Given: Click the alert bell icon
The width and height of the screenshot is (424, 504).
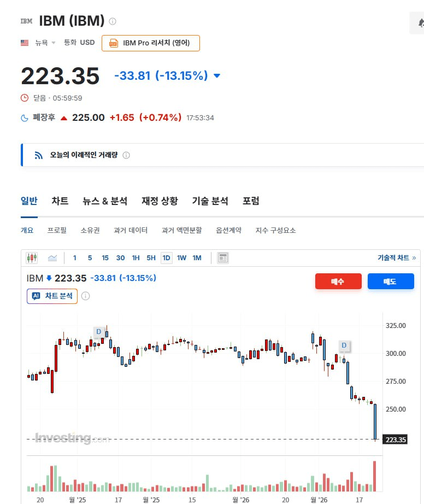Looking at the screenshot, I should 420,23.
